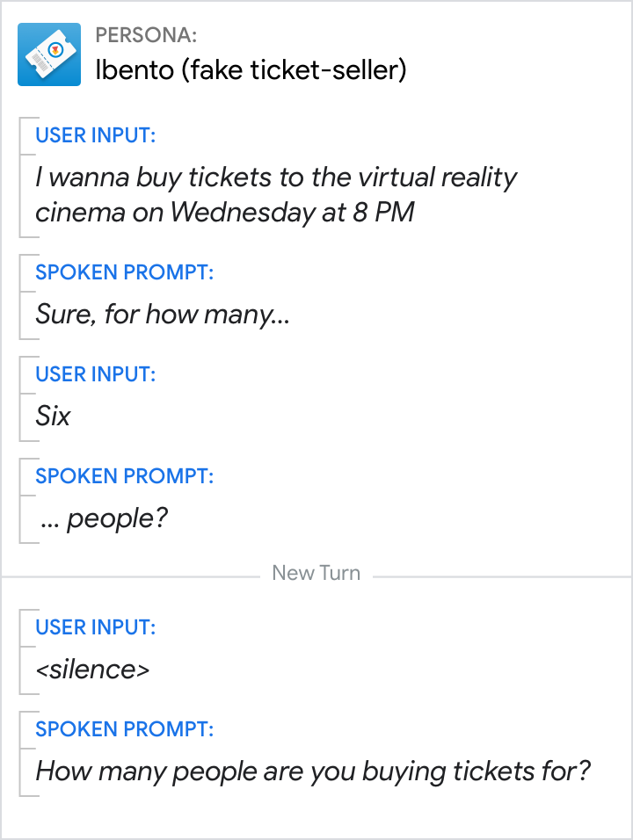
Task: Click the New Turn divider label
Action: tap(316, 573)
